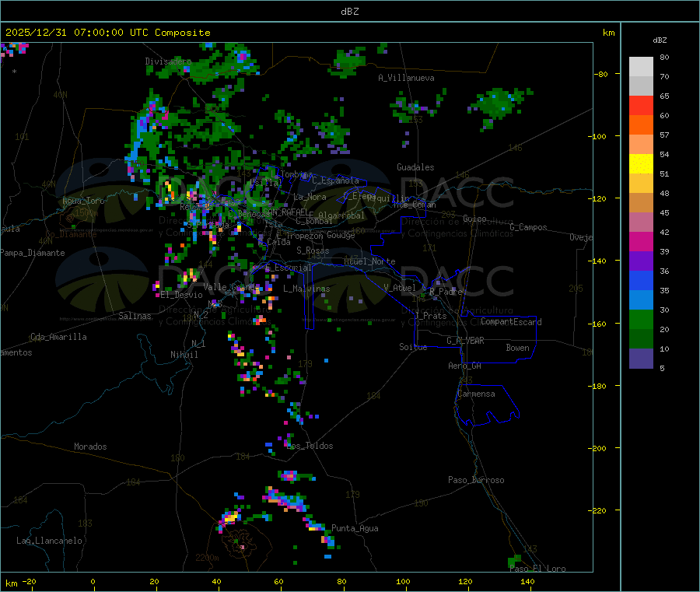
Task: Click the Nihuil map label
Action: (x=184, y=355)
